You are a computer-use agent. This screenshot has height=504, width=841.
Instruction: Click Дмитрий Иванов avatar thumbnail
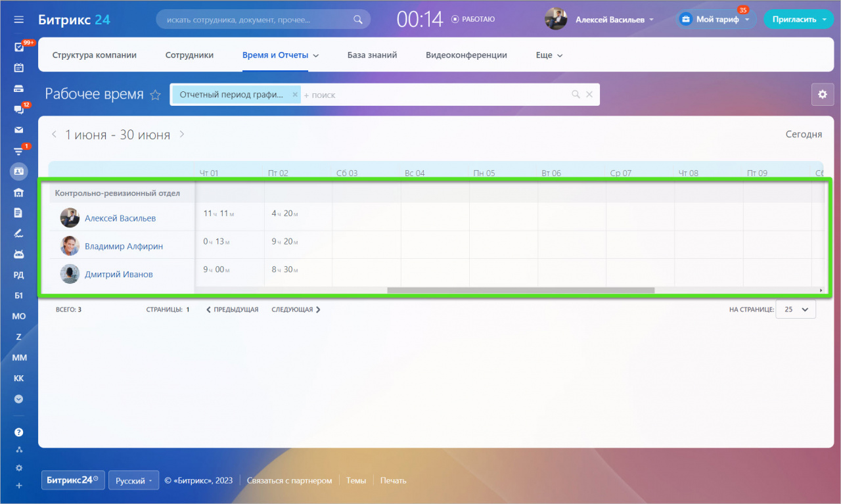coord(70,274)
